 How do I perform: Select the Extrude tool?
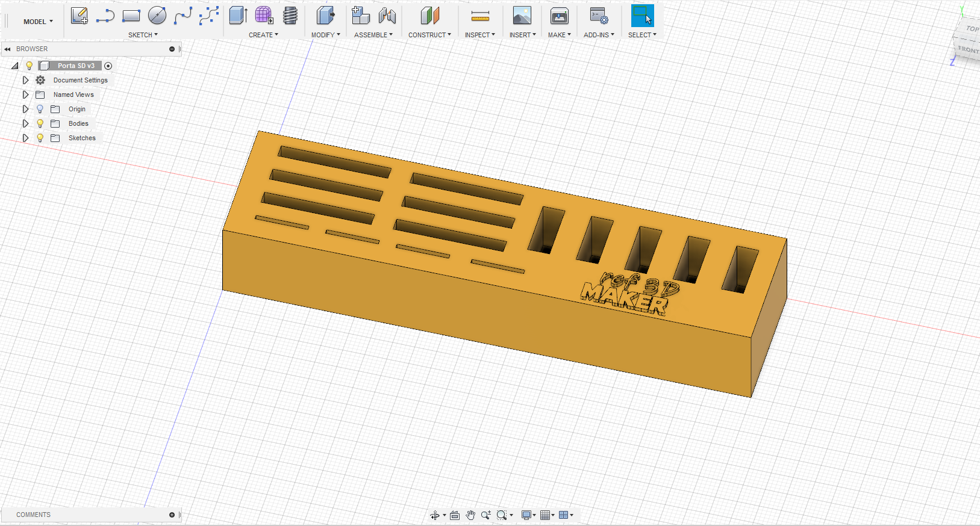pos(239,16)
